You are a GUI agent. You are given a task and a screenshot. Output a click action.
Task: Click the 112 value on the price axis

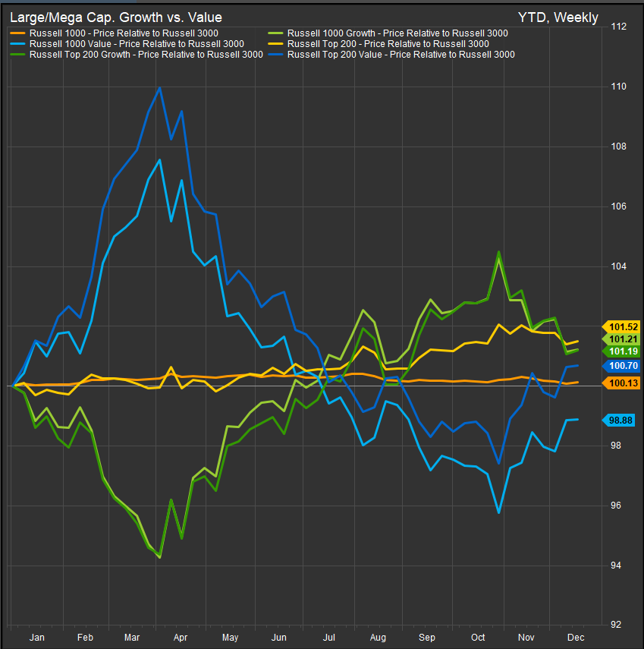point(619,27)
